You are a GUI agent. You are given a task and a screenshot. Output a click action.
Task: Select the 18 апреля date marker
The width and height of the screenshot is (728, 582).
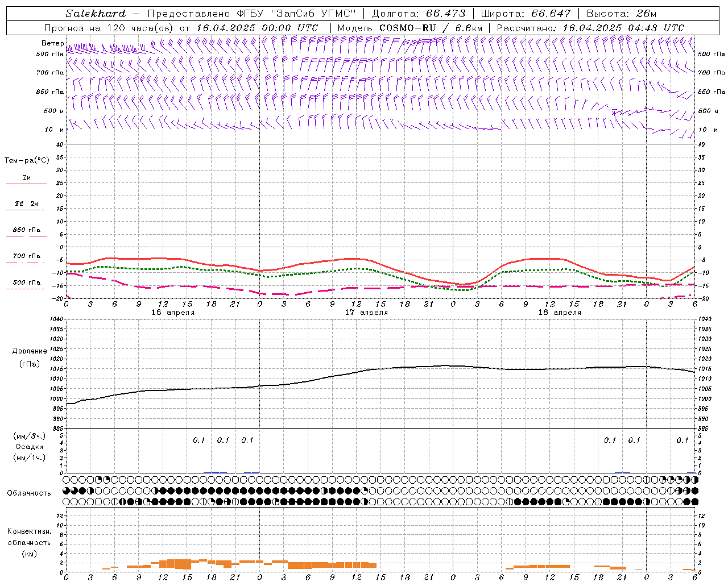coord(560,313)
